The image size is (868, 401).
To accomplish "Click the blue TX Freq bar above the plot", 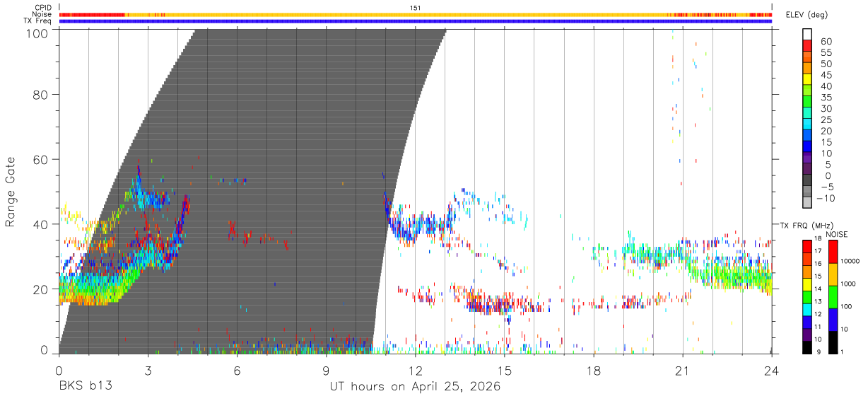I will pyautogui.click(x=416, y=21).
